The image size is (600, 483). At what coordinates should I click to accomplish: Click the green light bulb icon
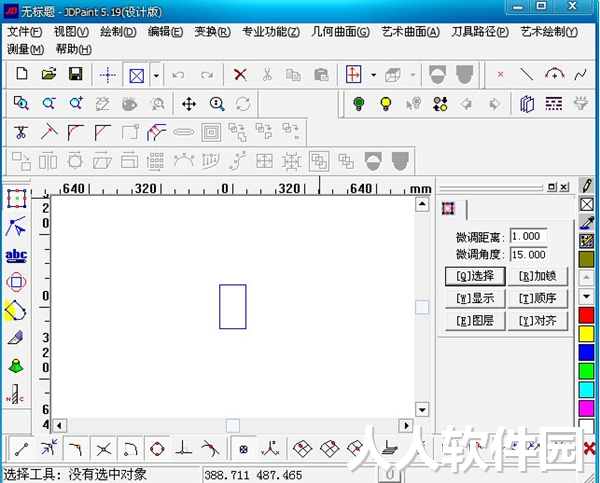[359, 104]
